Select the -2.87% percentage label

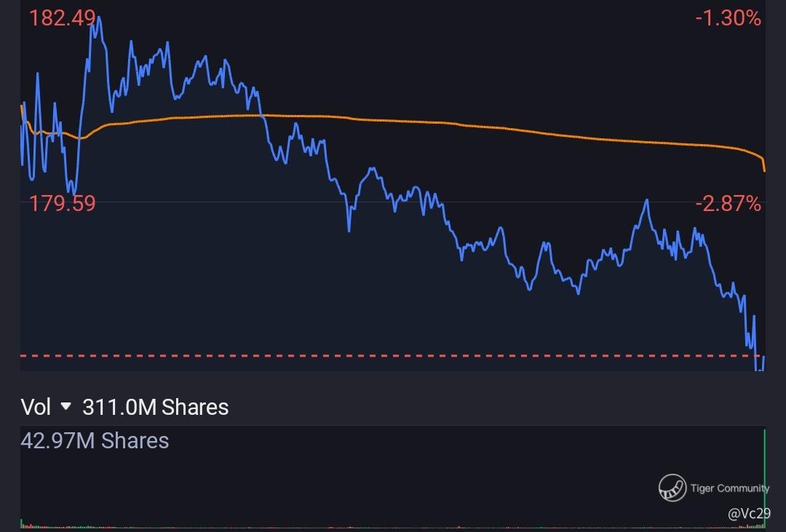728,203
